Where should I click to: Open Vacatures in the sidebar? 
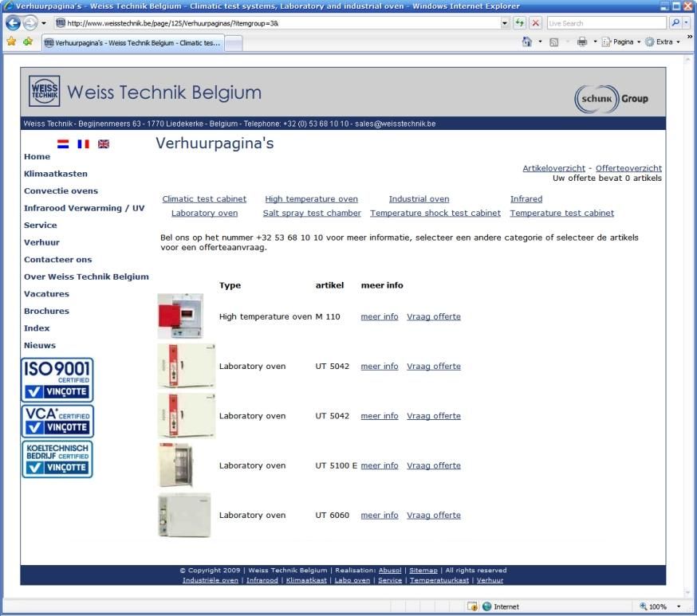[46, 294]
